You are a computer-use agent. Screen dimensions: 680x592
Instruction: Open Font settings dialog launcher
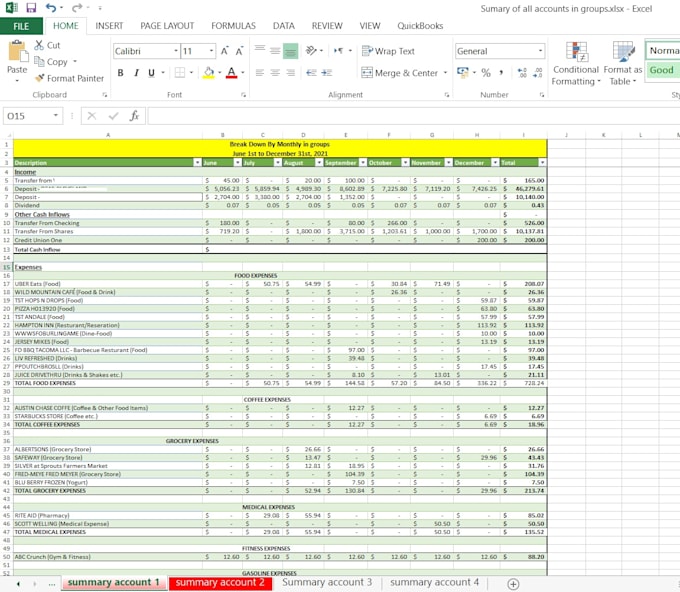[243, 95]
